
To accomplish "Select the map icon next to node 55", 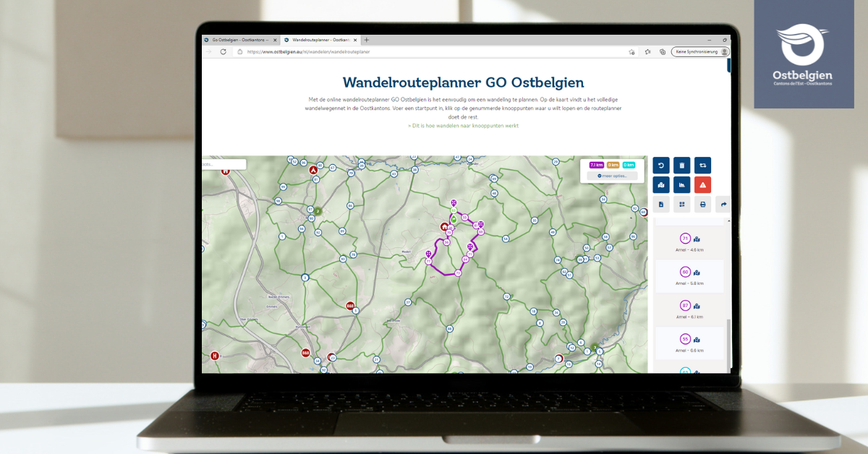I will (697, 340).
